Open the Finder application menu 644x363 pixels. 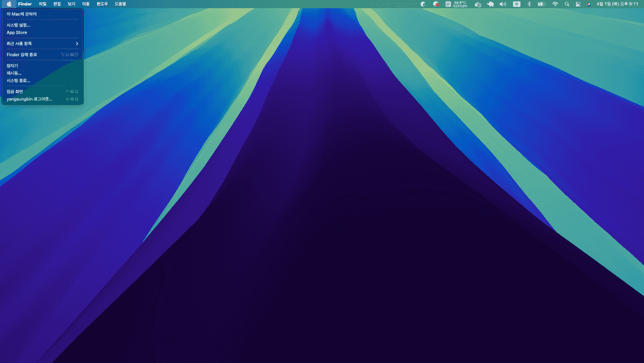pos(25,4)
